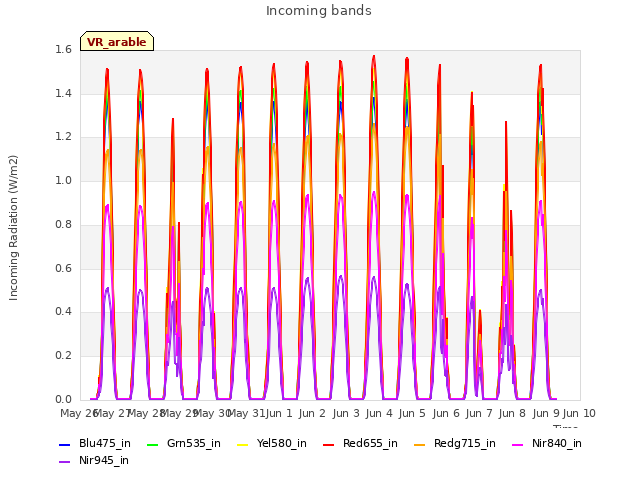Select the Yel580_in legend label

[x=282, y=443]
